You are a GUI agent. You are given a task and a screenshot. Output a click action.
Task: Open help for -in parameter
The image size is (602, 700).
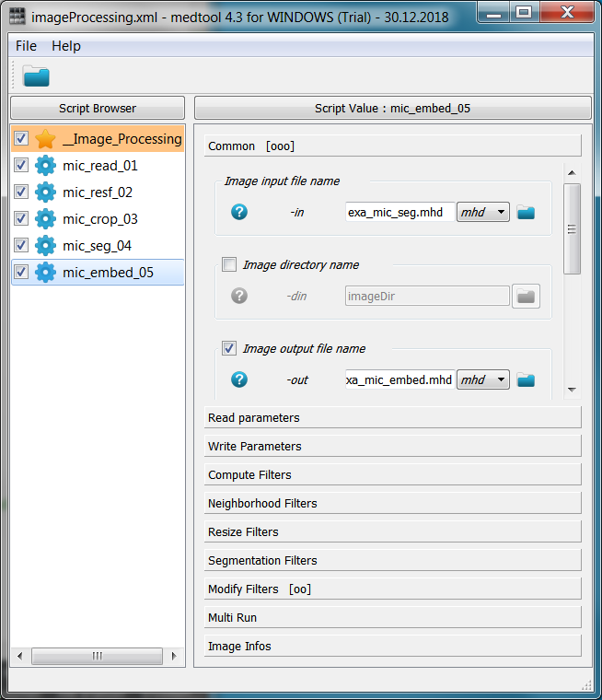[x=239, y=212]
